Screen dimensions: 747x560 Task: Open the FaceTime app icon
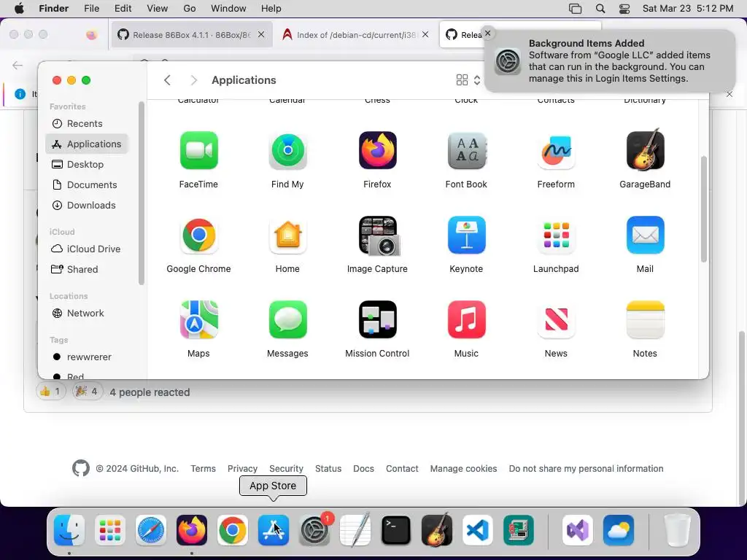[x=198, y=150]
